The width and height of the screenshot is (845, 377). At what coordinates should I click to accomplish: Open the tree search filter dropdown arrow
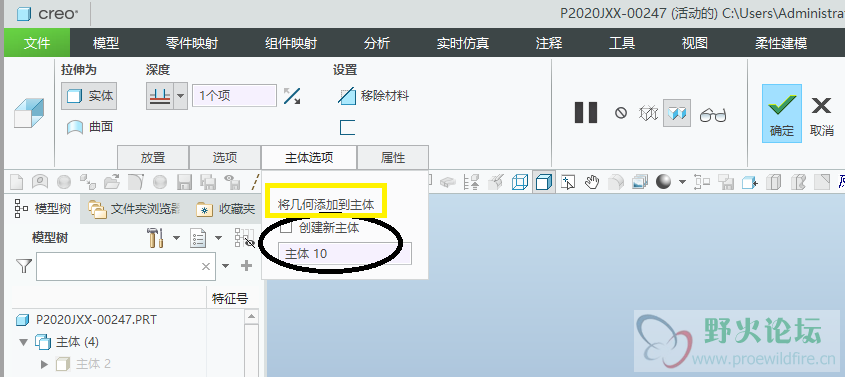(x=225, y=266)
